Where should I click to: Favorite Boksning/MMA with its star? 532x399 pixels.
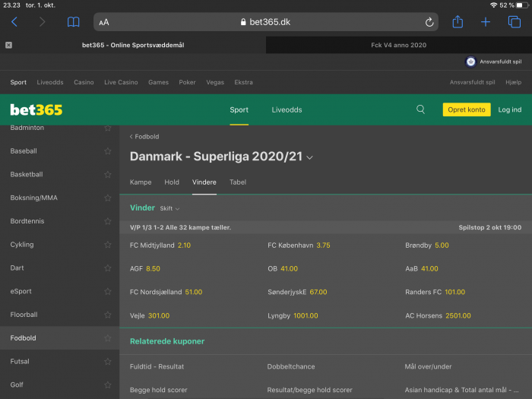coord(108,198)
